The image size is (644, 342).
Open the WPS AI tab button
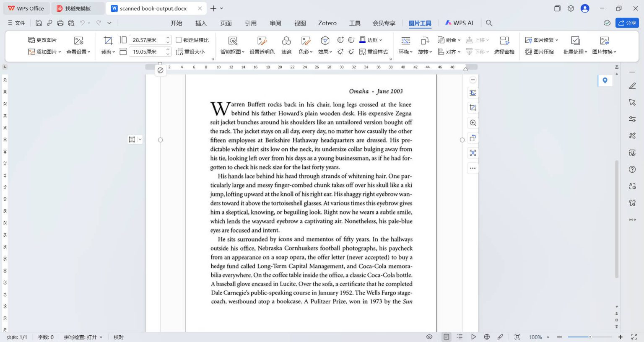tap(459, 23)
